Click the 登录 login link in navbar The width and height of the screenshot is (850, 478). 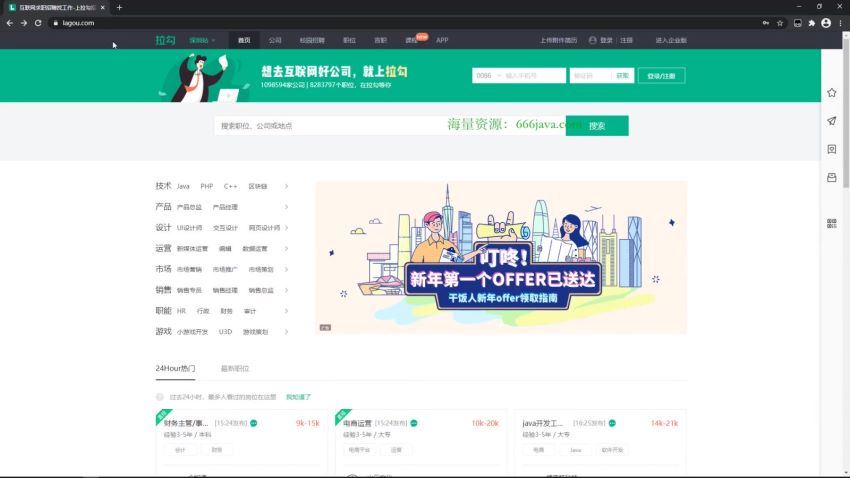606,41
